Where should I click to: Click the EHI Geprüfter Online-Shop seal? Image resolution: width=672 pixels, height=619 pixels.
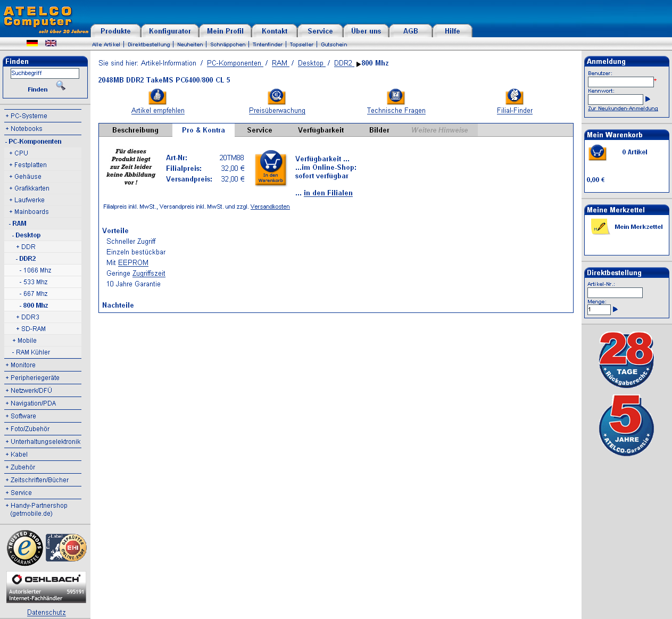(x=66, y=548)
